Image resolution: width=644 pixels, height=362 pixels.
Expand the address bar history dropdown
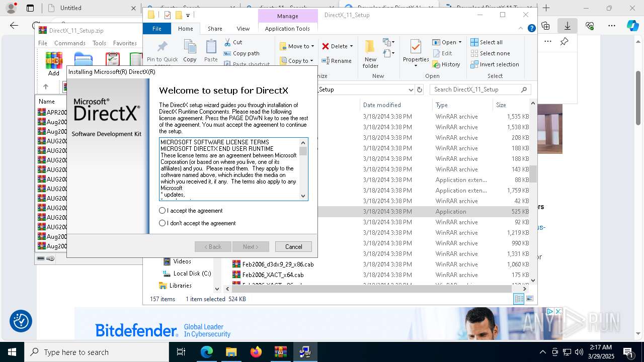(x=411, y=89)
